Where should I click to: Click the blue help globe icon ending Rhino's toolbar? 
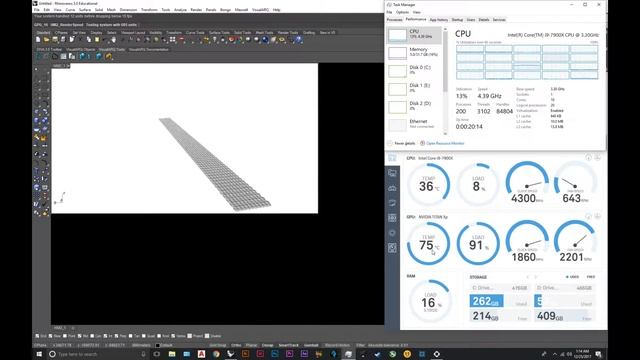tap(298, 40)
